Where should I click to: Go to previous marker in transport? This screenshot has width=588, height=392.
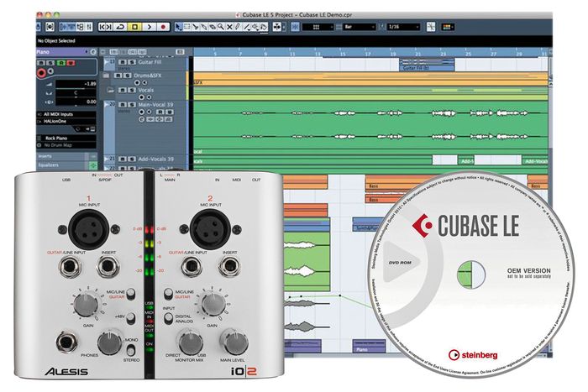(102, 27)
